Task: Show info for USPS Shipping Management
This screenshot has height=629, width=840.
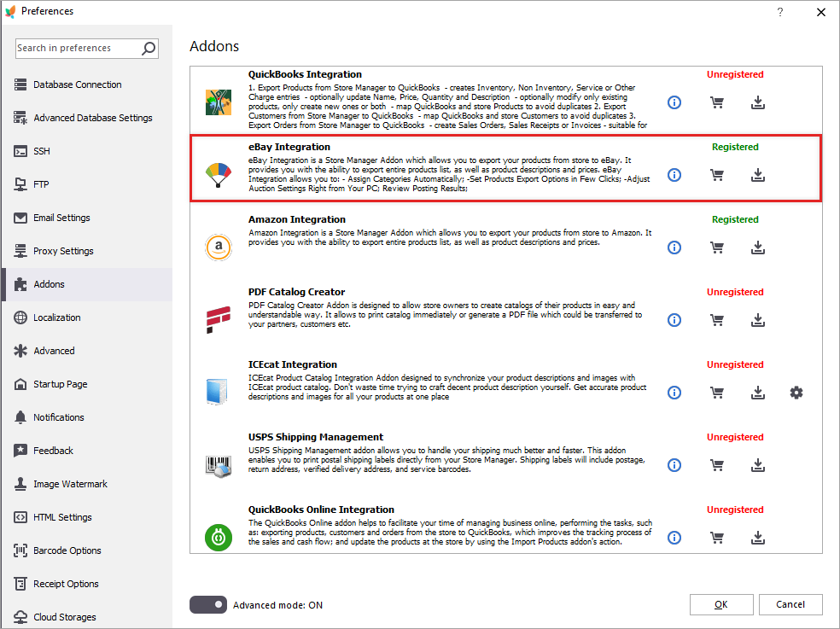Action: [674, 465]
